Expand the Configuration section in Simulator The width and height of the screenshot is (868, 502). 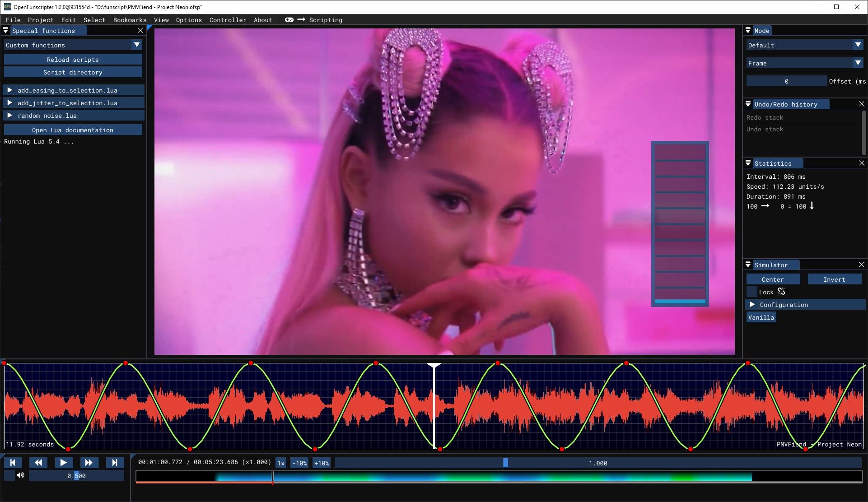(805, 305)
